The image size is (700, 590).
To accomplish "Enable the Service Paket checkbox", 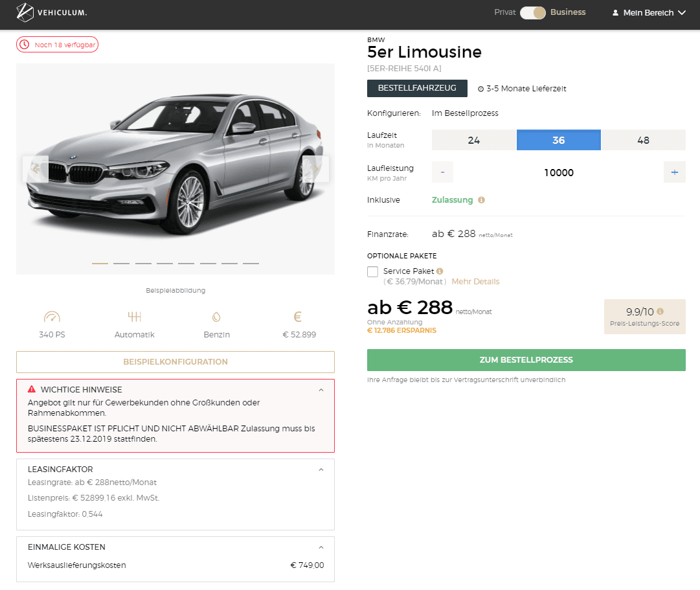I will [373, 271].
